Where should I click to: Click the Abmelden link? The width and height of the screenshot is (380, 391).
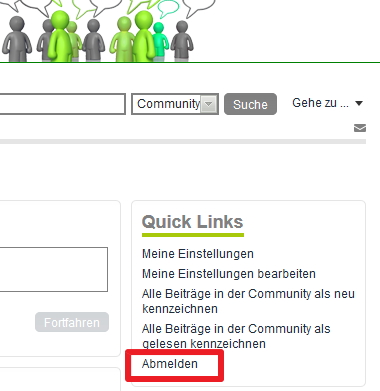pyautogui.click(x=170, y=364)
